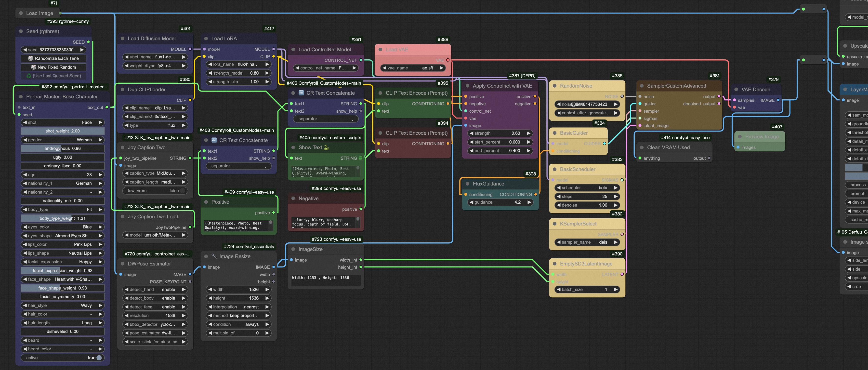The height and width of the screenshot is (370, 868).
Task: Collapse the SamplerCustomAdvanced node via title dot
Action: [642, 86]
